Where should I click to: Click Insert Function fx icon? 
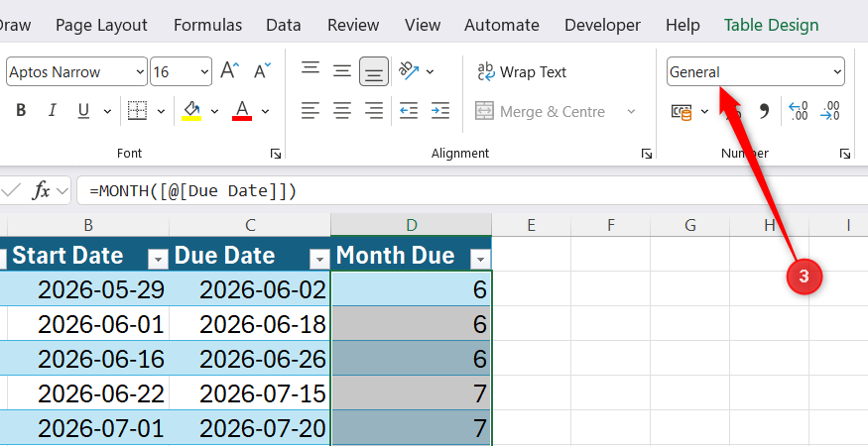pos(41,191)
